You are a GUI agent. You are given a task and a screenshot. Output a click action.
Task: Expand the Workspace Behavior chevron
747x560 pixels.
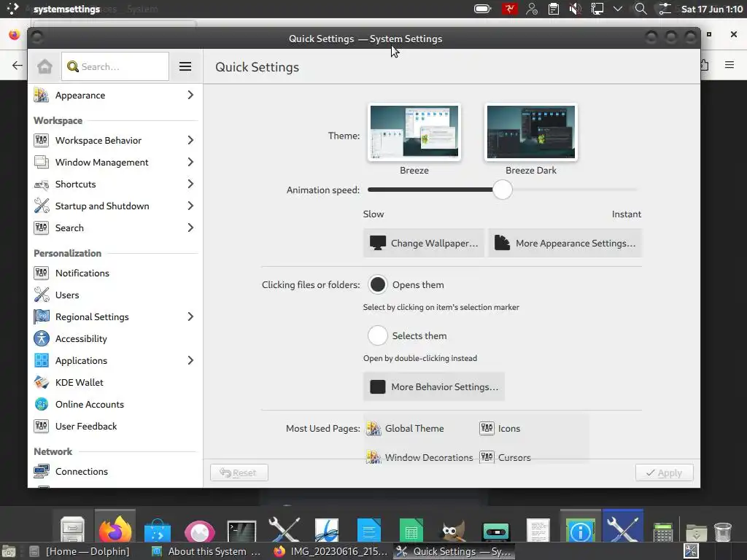click(190, 140)
